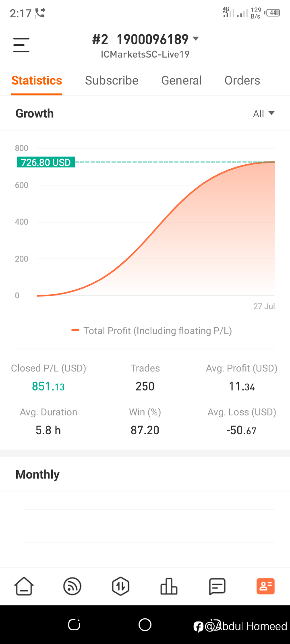This screenshot has width=290, height=644.
Task: Tap the Closed P/L value 851.13
Action: (48, 386)
